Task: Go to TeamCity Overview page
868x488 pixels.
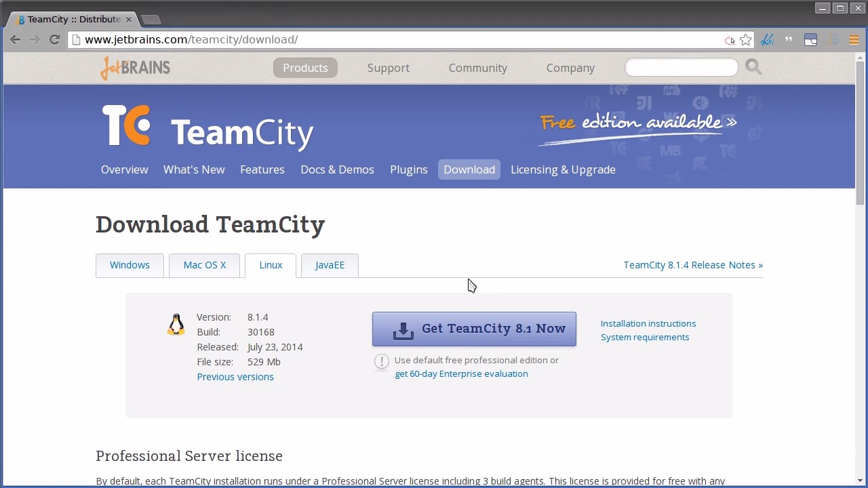Action: pyautogui.click(x=124, y=169)
